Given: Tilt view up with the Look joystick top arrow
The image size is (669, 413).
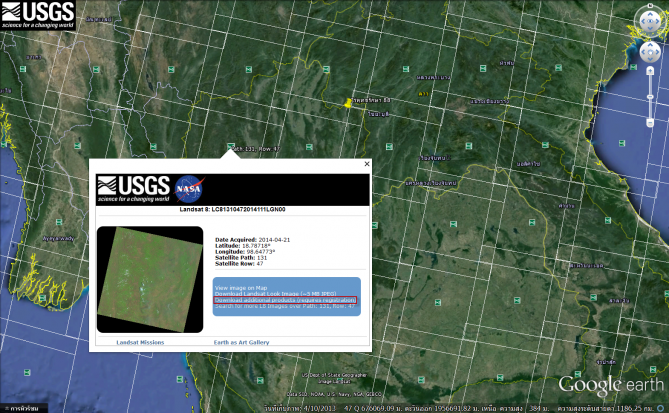Looking at the screenshot, I should [x=650, y=12].
